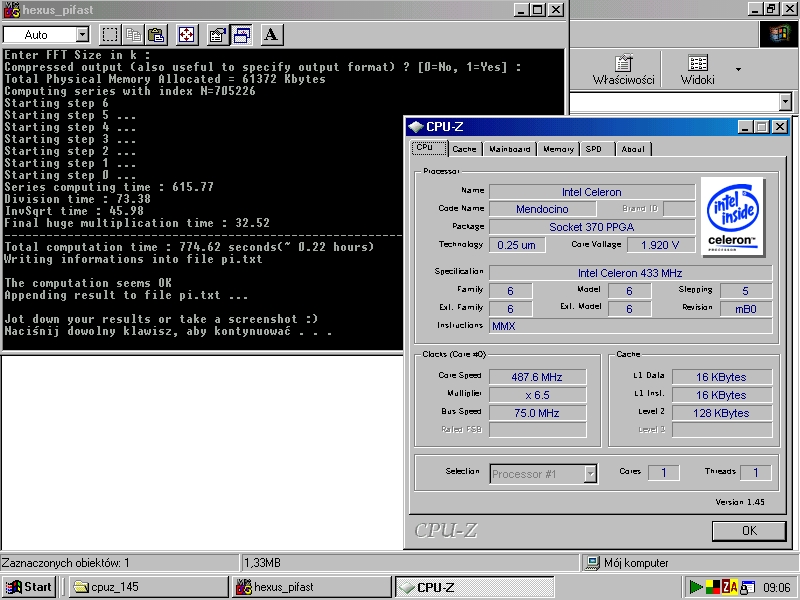This screenshot has height=600, width=800.
Task: Click the colored squares tray icon
Action: (x=713, y=587)
